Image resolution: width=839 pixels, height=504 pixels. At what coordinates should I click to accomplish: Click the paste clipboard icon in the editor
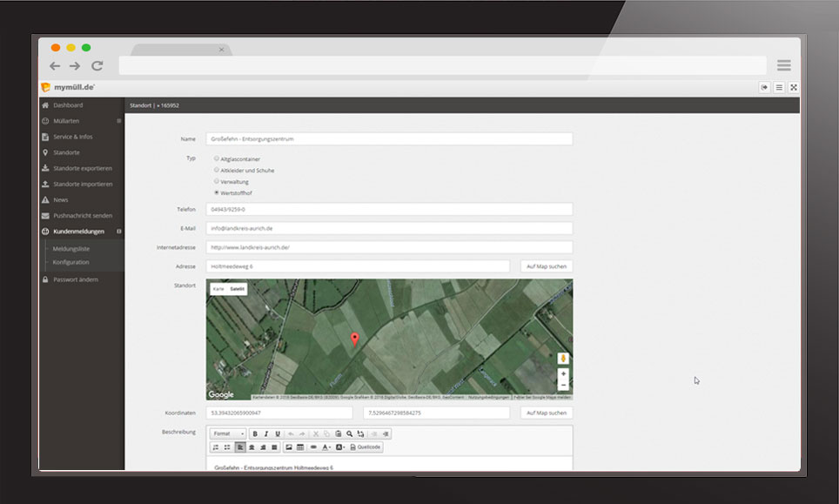(339, 433)
